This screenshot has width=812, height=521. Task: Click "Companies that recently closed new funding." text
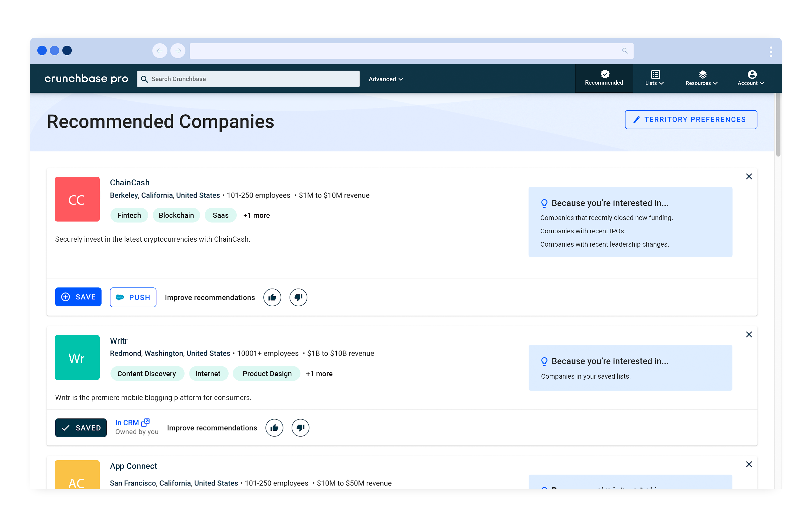point(606,218)
